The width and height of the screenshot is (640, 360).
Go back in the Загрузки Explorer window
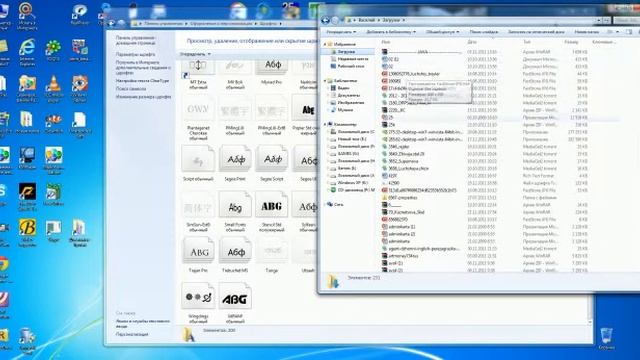pos(325,20)
